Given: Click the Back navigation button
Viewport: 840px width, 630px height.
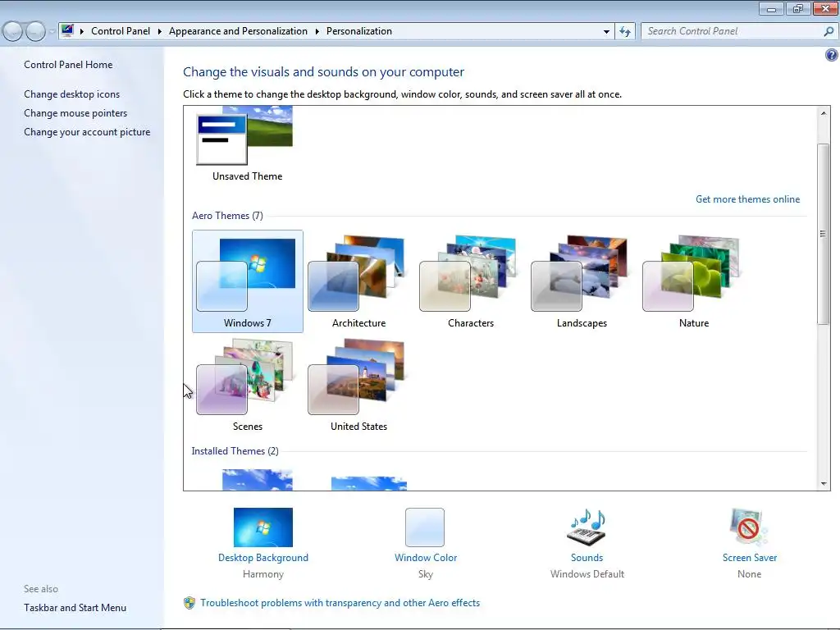Looking at the screenshot, I should [13, 32].
